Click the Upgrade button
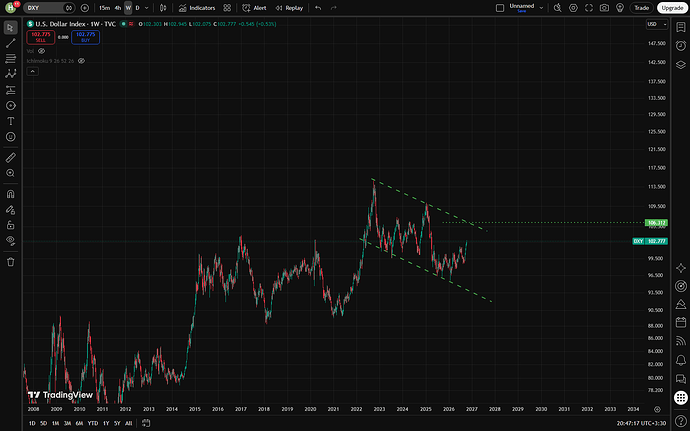 (672, 8)
